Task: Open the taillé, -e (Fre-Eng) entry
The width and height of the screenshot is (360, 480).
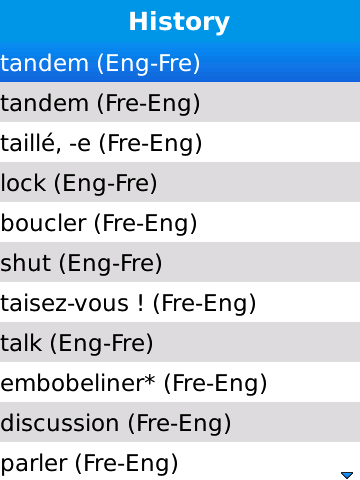Action: pyautogui.click(x=180, y=142)
